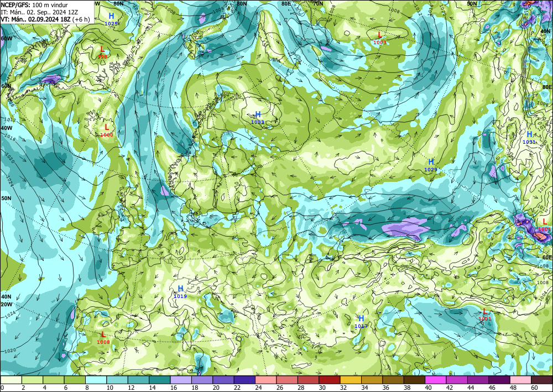Click the red swatch between 28 and 30
Screen dimensions: 553x392
tap(308, 380)
